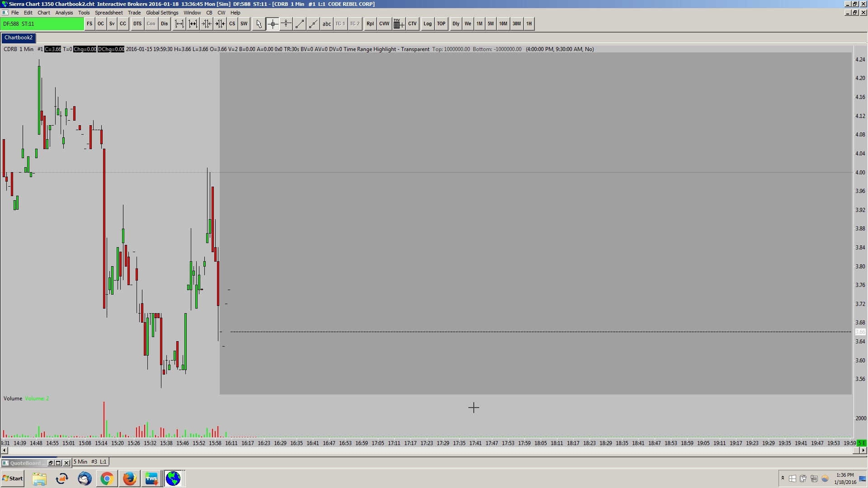This screenshot has width=868, height=488.
Task: Expand the Analysis menu
Action: (64, 13)
